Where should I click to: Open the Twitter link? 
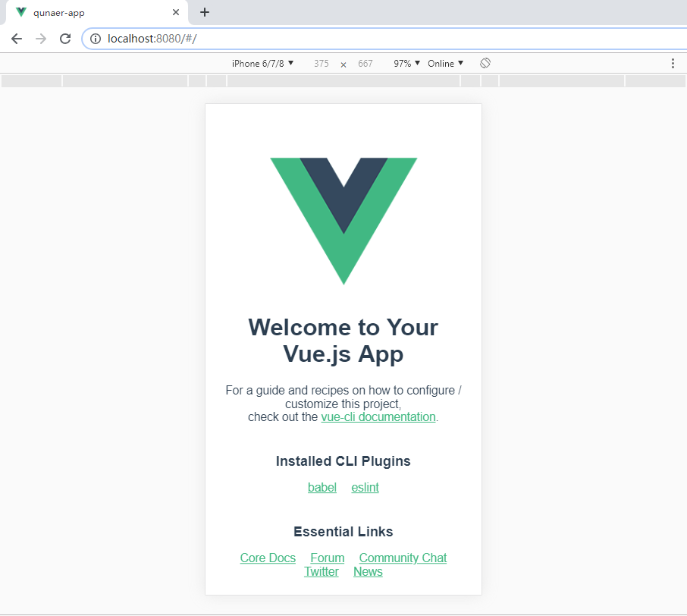click(x=322, y=572)
